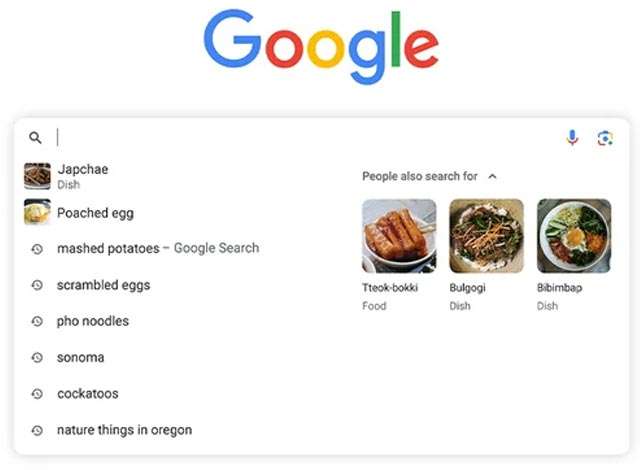Start voice search with the microphone icon
Screen dimensions: 640x470
(x=572, y=138)
